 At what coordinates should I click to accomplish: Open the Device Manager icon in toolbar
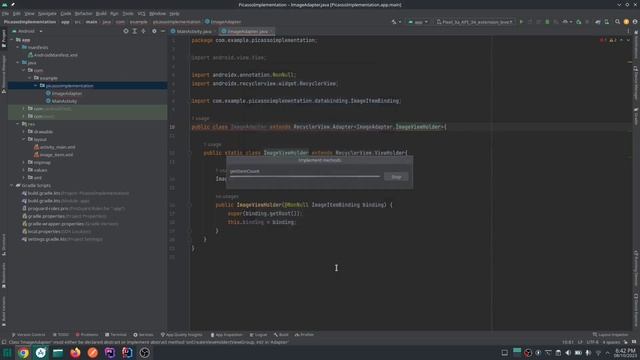click(x=607, y=22)
